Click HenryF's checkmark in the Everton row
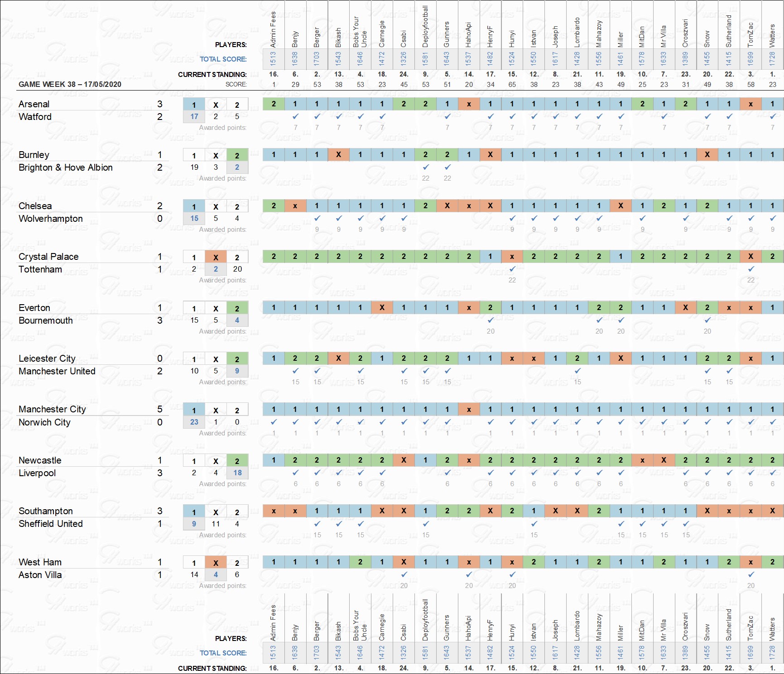 [x=491, y=320]
